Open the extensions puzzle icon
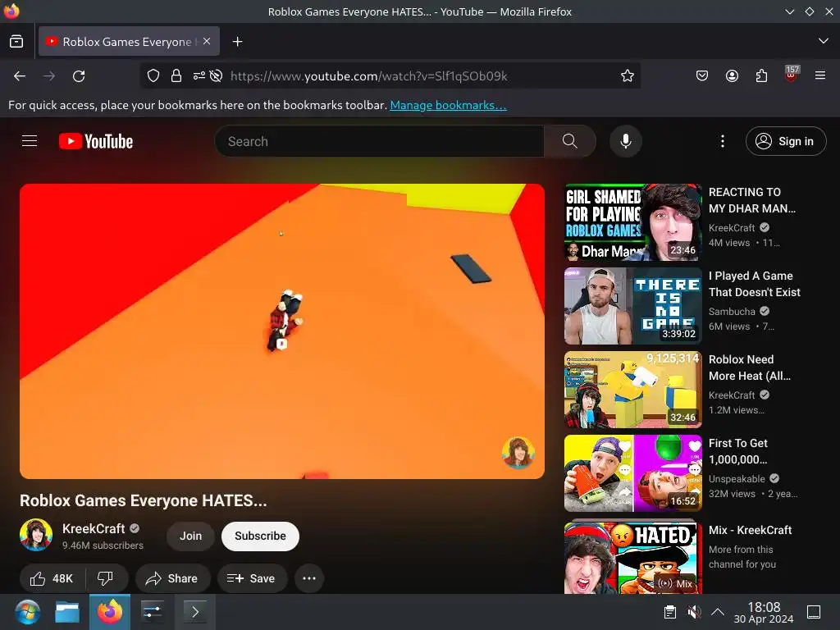840x630 pixels. coord(761,76)
